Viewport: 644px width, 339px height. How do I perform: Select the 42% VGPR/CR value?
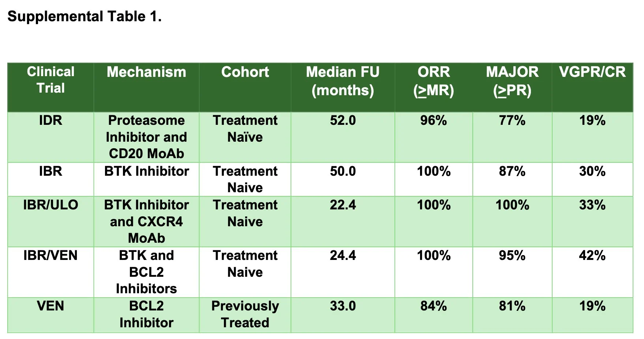tap(592, 256)
